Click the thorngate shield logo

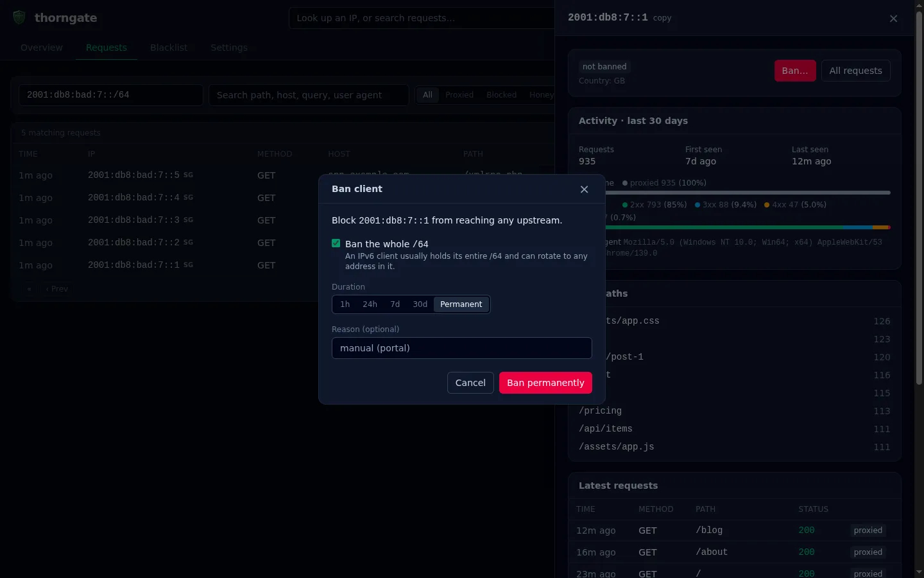[19, 17]
